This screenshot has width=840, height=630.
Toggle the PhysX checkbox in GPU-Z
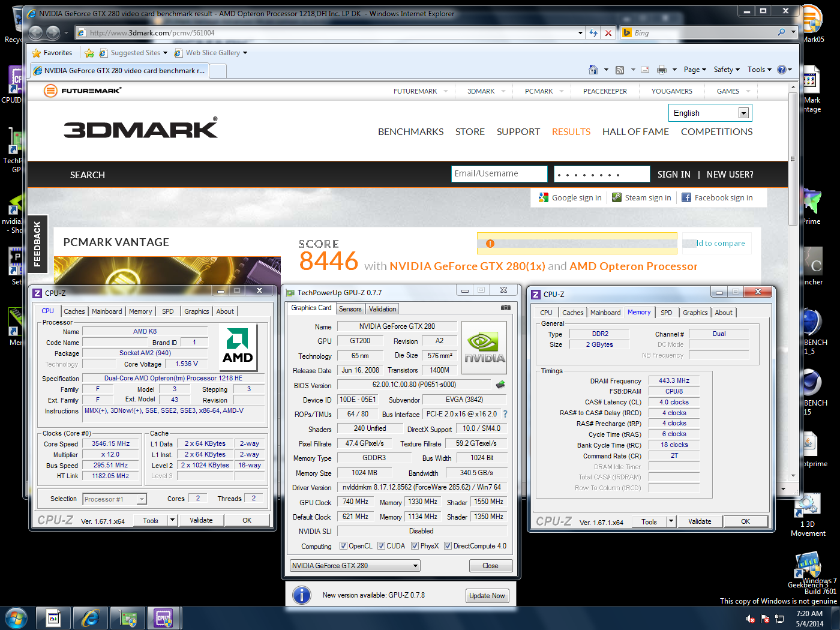pos(415,546)
